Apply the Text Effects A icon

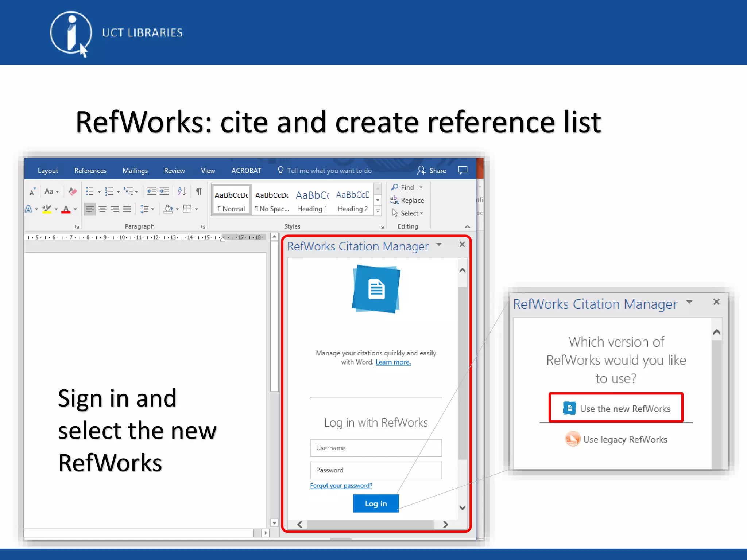click(x=28, y=209)
